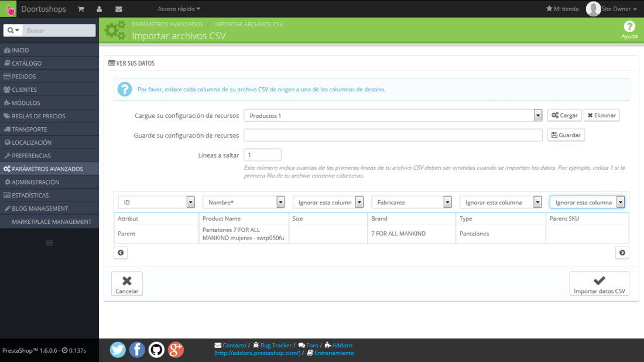Viewport: 644px width, 362px height.
Task: Click the Mi tienda star link
Action: click(x=562, y=9)
